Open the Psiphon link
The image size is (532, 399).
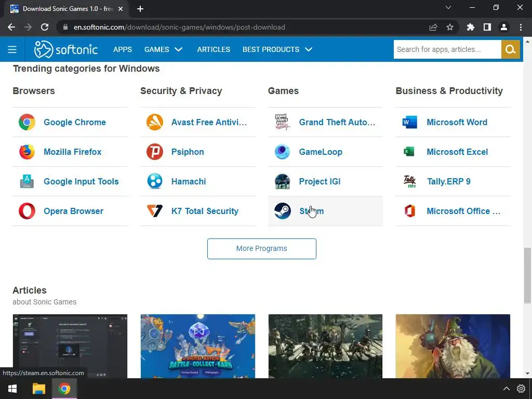pyautogui.click(x=188, y=152)
